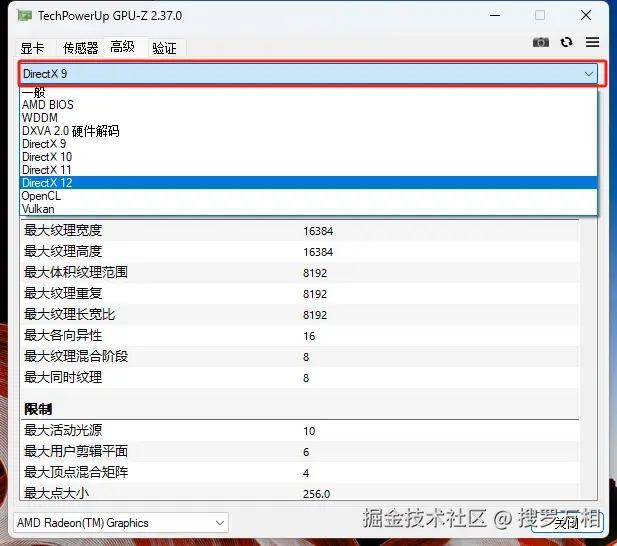The width and height of the screenshot is (617, 546).
Task: Click the 最大纹理宽度 row label
Action: coord(63,231)
